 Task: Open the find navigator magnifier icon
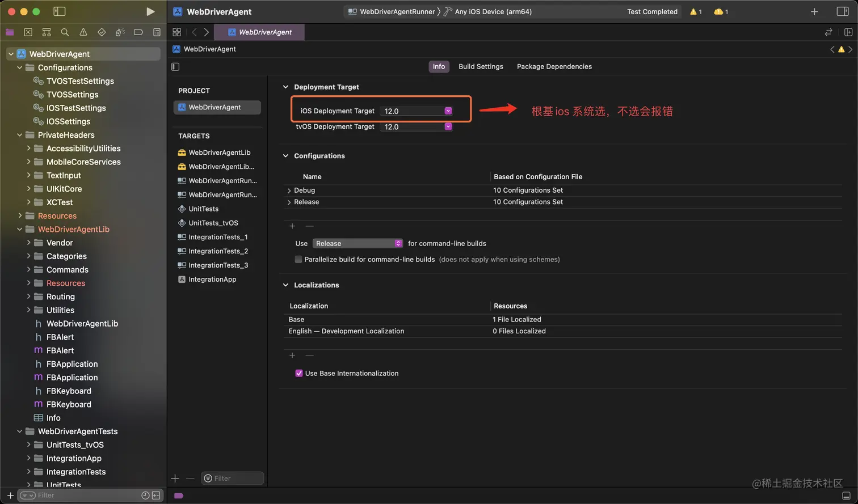(65, 32)
